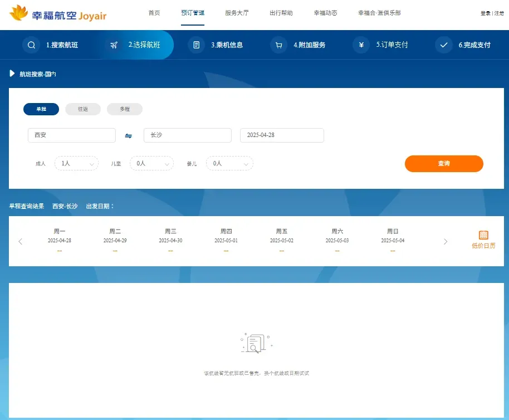
Task: Click the checkmark icon for 完成支付
Action: pyautogui.click(x=444, y=45)
